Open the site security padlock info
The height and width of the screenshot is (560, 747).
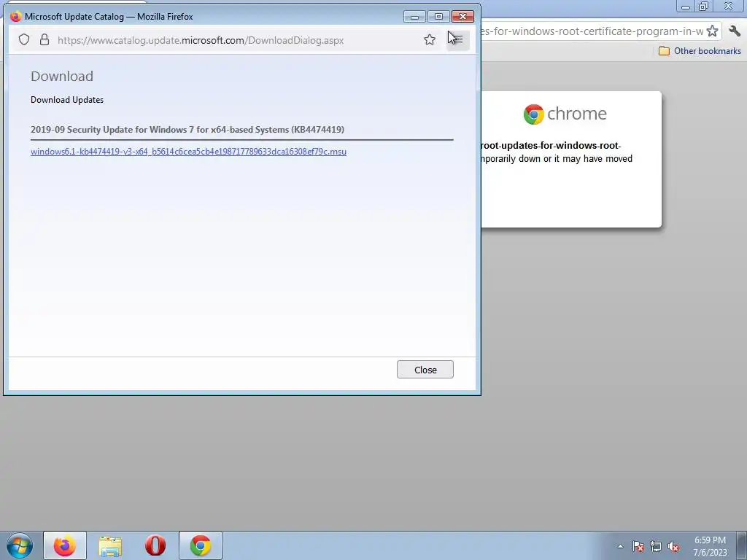point(44,39)
